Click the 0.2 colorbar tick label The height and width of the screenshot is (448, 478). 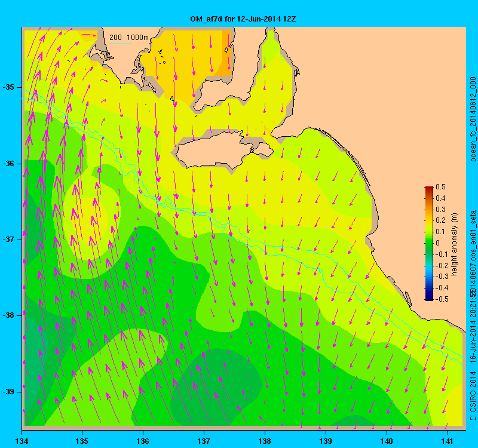(x=440, y=220)
